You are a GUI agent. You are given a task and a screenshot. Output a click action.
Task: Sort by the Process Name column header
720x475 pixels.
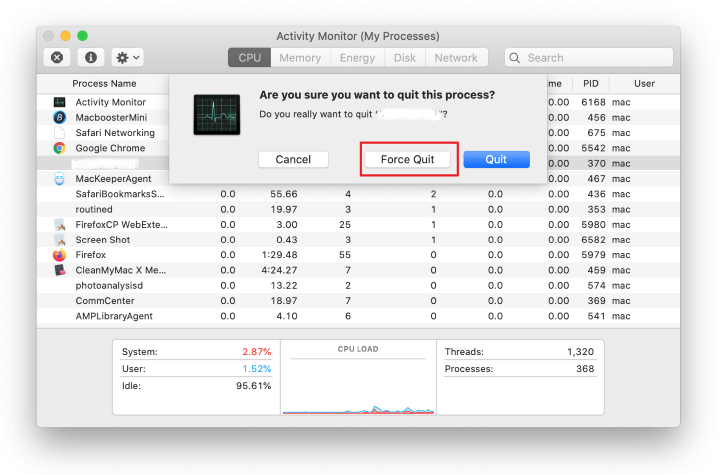click(x=104, y=84)
